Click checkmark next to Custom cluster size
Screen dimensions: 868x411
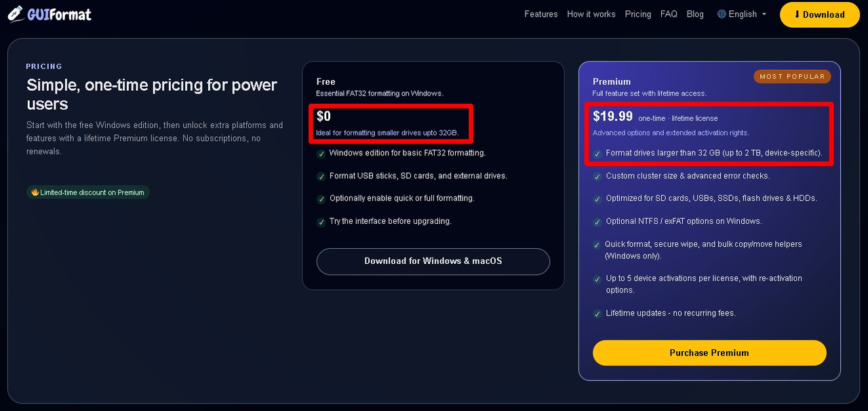click(597, 176)
